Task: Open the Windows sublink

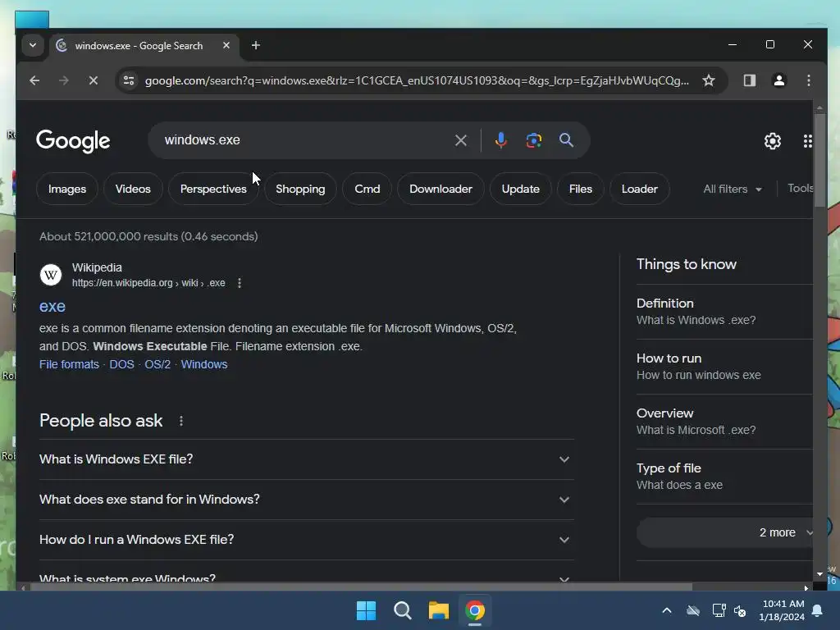Action: 204,364
